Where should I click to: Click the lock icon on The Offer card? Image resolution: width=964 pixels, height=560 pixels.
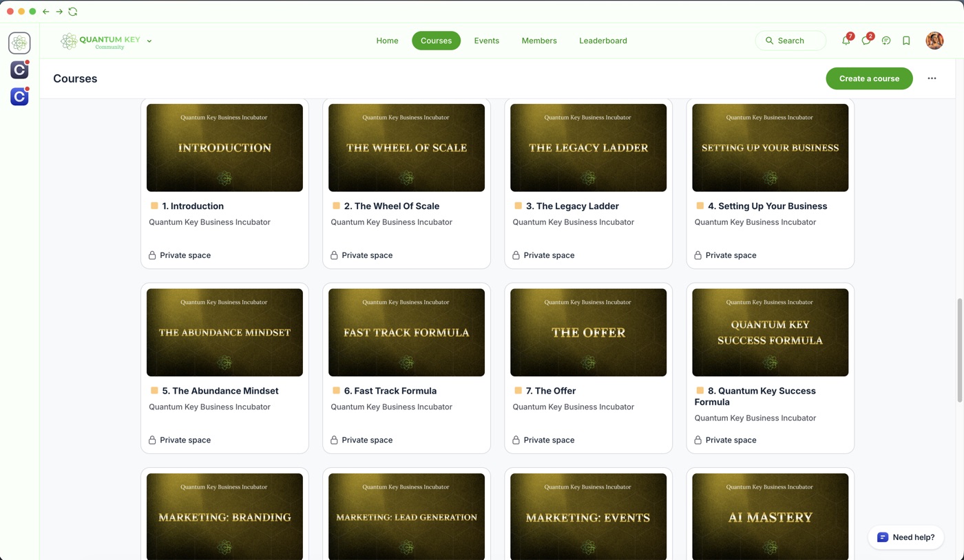[516, 440]
